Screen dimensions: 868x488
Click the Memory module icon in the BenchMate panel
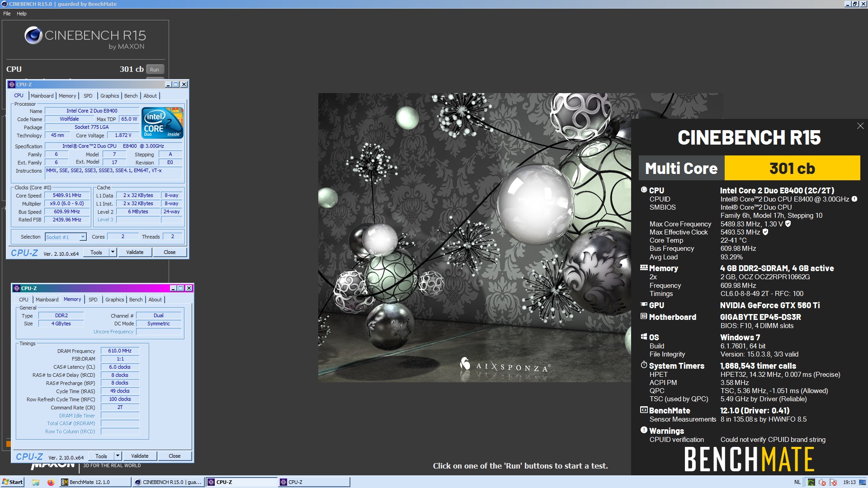coord(644,267)
